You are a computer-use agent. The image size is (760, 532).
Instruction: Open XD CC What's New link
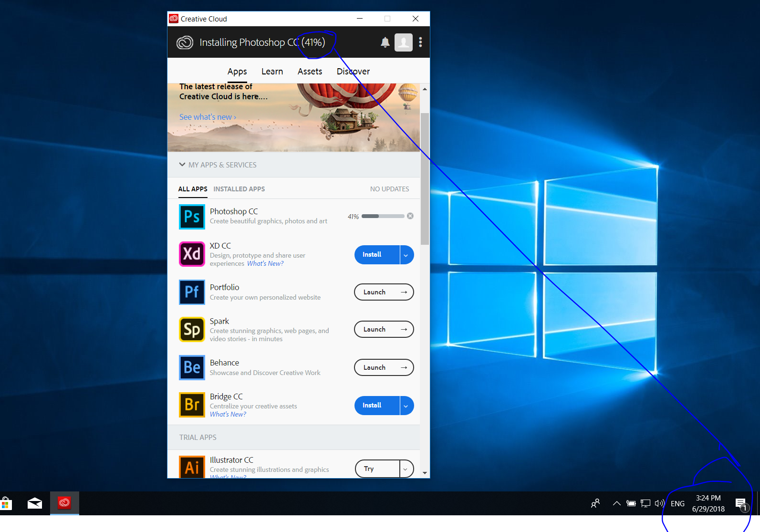pyautogui.click(x=265, y=263)
